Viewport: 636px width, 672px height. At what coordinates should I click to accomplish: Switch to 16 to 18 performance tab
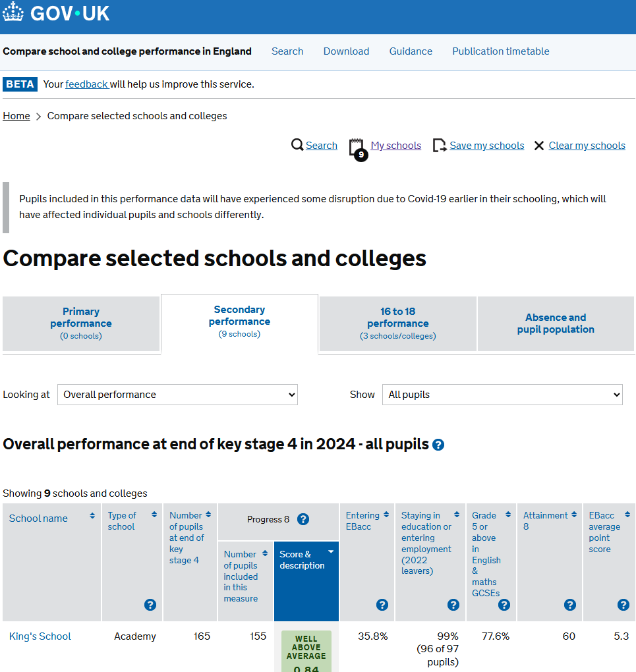tap(397, 323)
